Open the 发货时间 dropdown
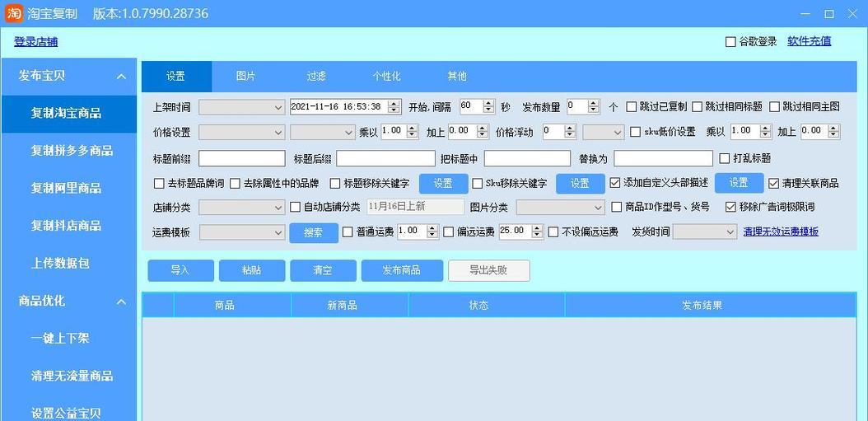Image resolution: width=868 pixels, height=421 pixels. (705, 232)
